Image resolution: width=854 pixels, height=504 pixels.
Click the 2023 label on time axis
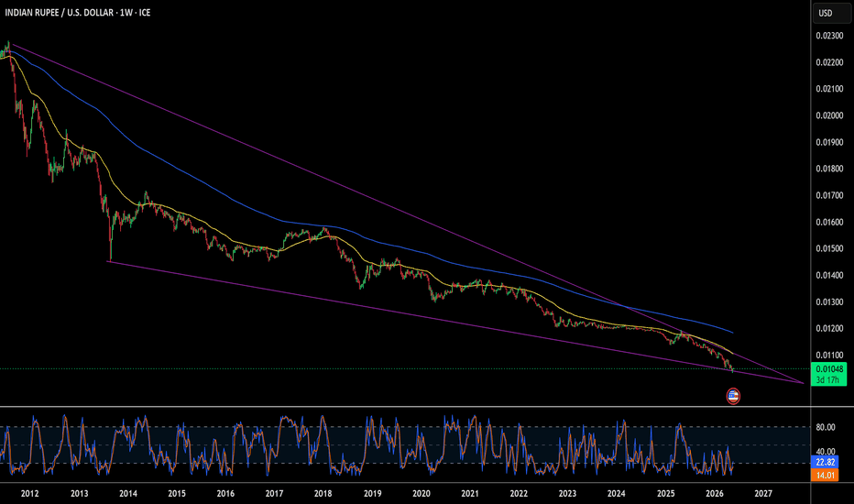[x=567, y=494]
